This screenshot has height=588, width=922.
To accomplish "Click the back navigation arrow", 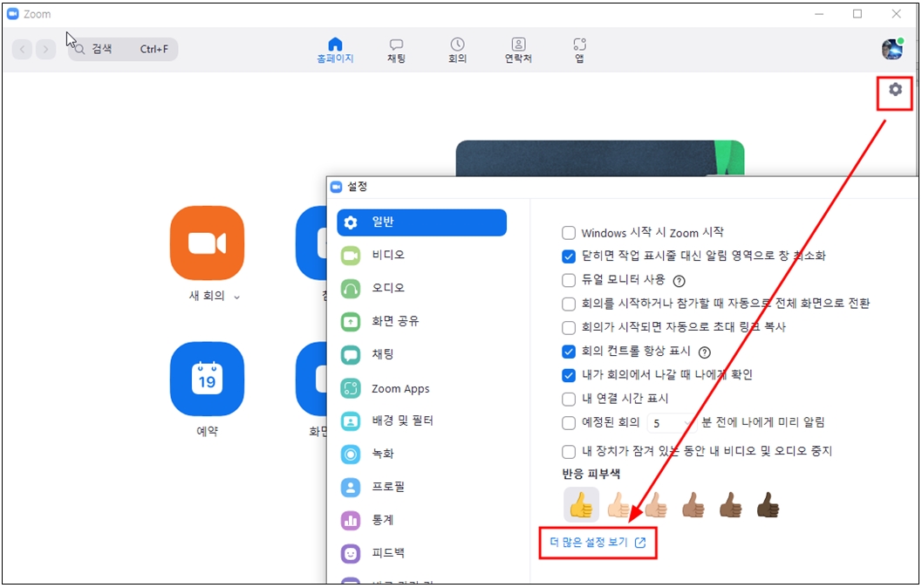I will click(x=23, y=50).
